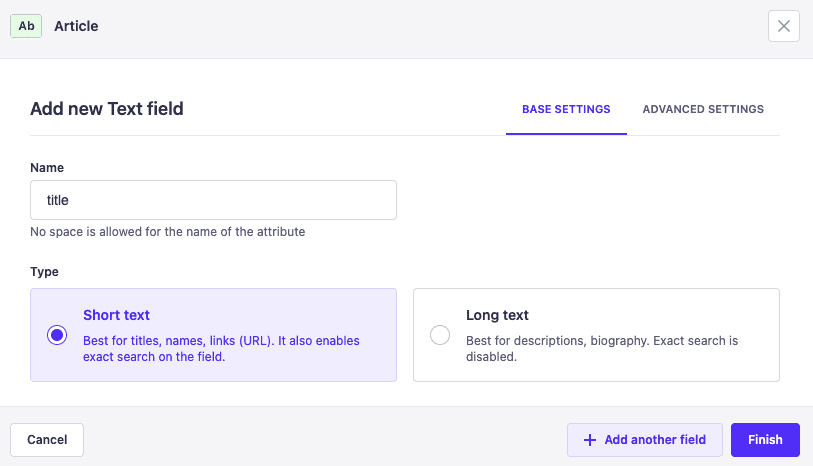The image size is (813, 466).
Task: Close the Article field dialog
Action: pos(783,26)
